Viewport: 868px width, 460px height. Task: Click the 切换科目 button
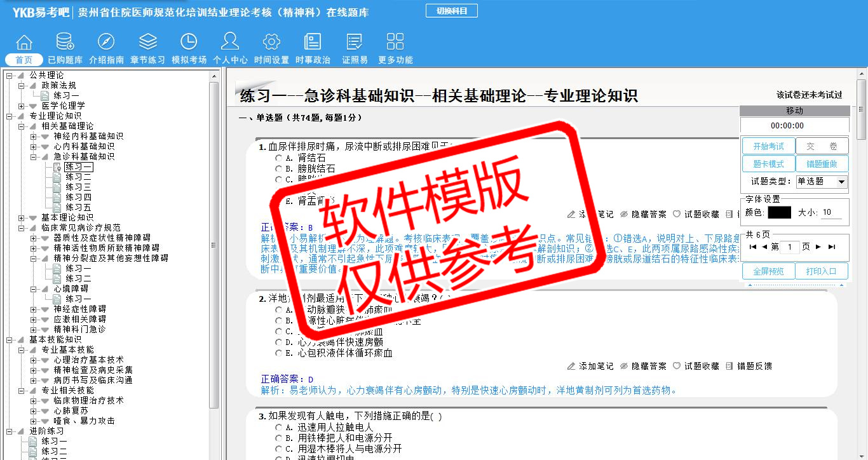[451, 11]
